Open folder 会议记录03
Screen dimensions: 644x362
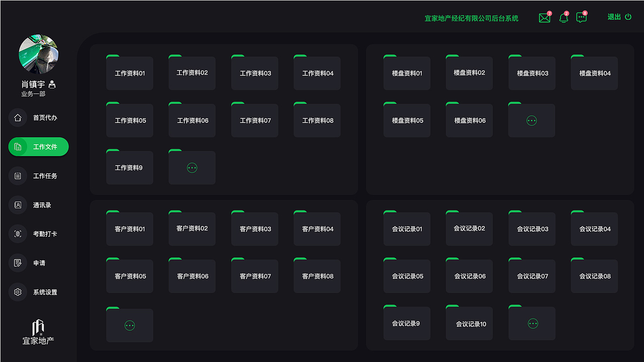[x=531, y=228]
